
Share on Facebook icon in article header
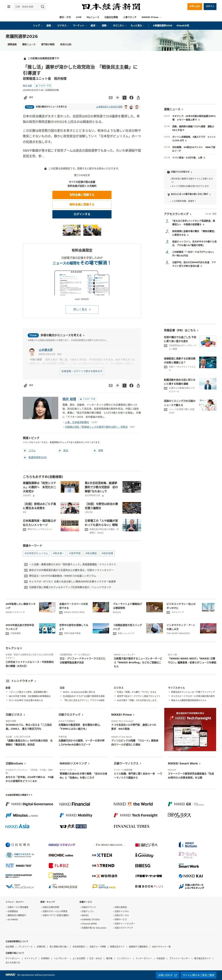131,98
